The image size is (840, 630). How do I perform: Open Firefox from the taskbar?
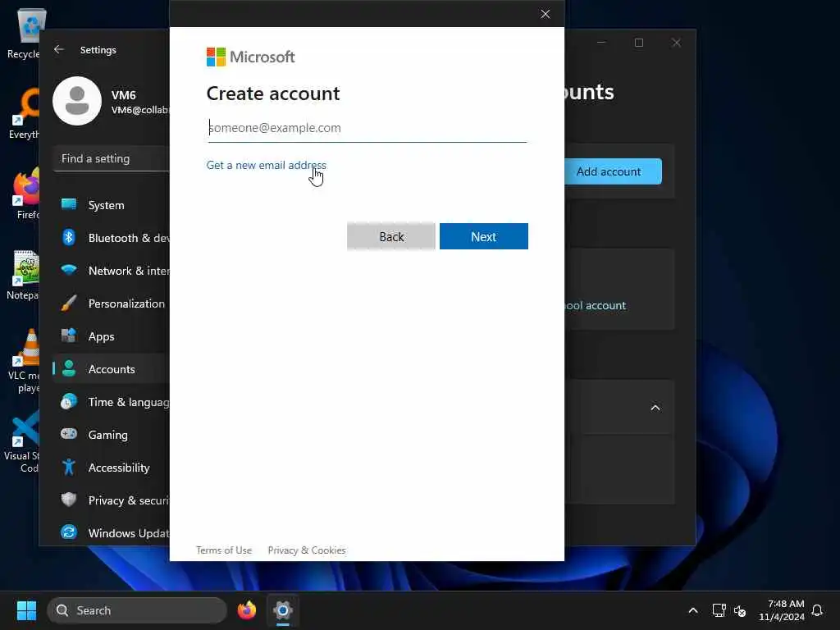point(247,610)
